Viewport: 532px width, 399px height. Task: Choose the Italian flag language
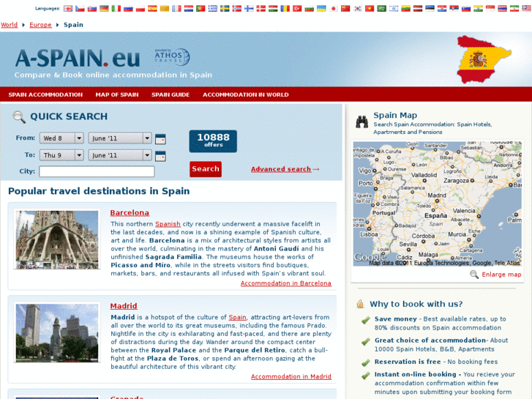point(116,9)
